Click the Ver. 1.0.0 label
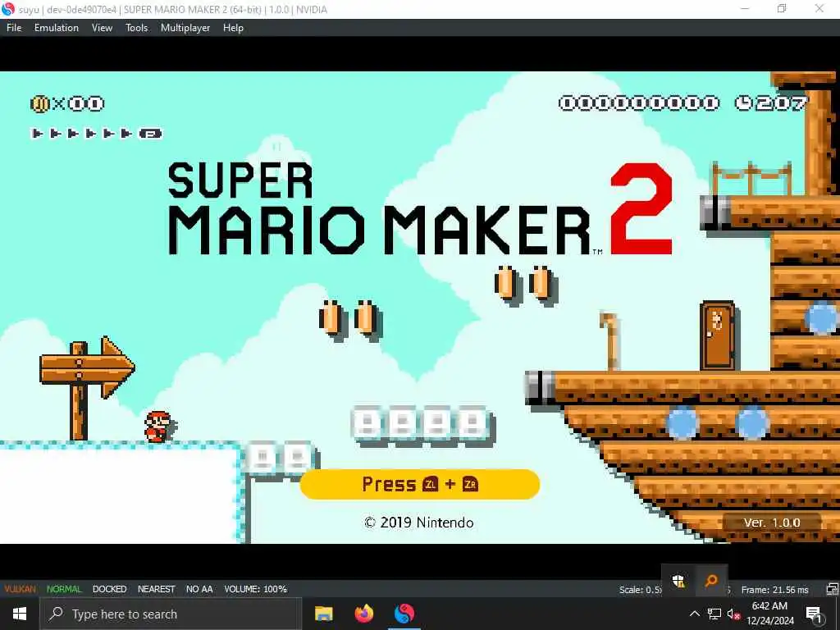 (771, 523)
